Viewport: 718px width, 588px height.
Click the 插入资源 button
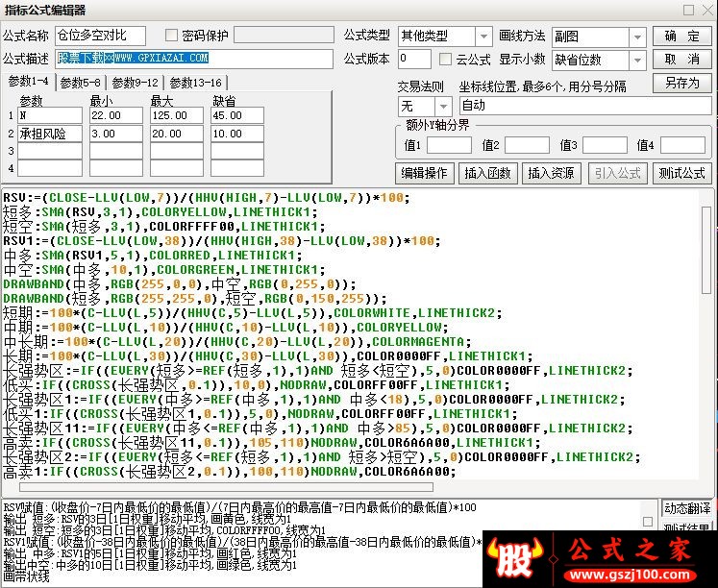pyautogui.click(x=552, y=173)
